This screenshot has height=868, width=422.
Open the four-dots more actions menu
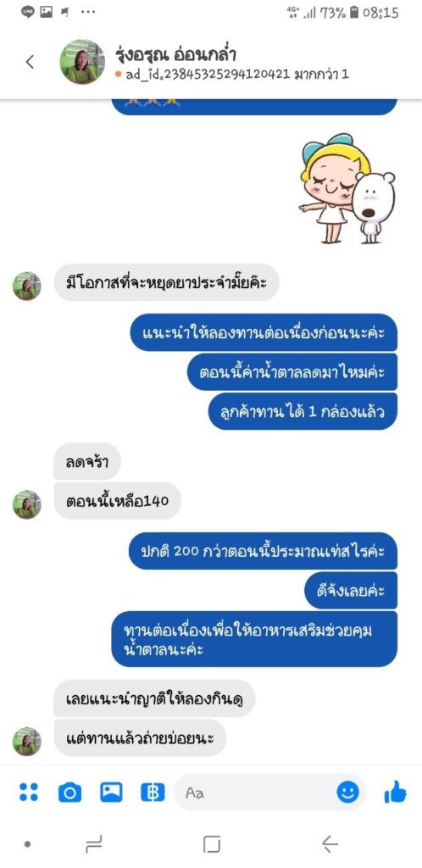29,793
